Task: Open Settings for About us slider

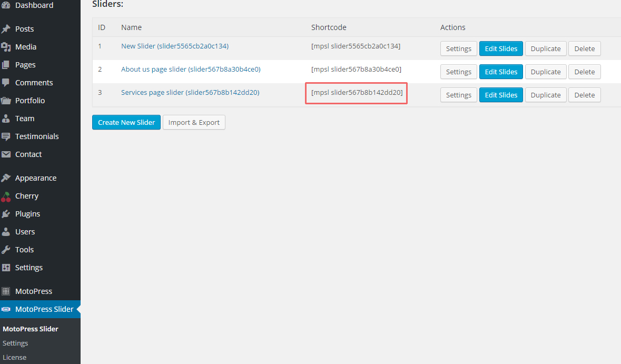Action: (459, 72)
